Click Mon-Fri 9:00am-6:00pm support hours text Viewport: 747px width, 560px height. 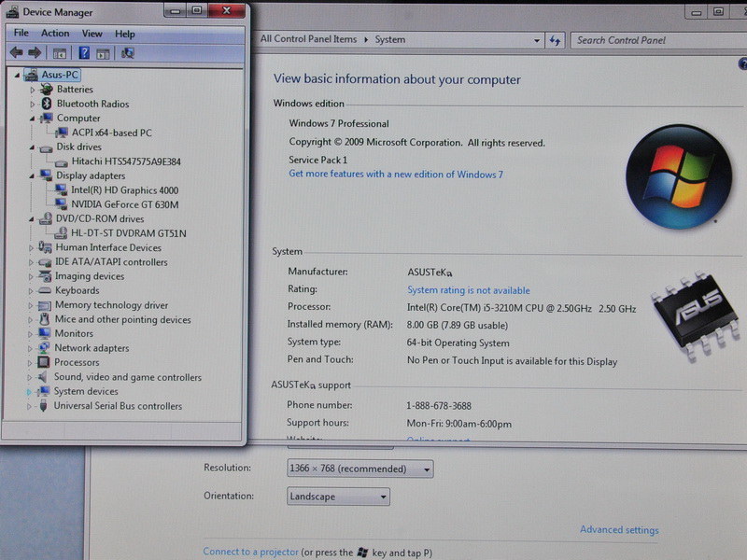[458, 424]
